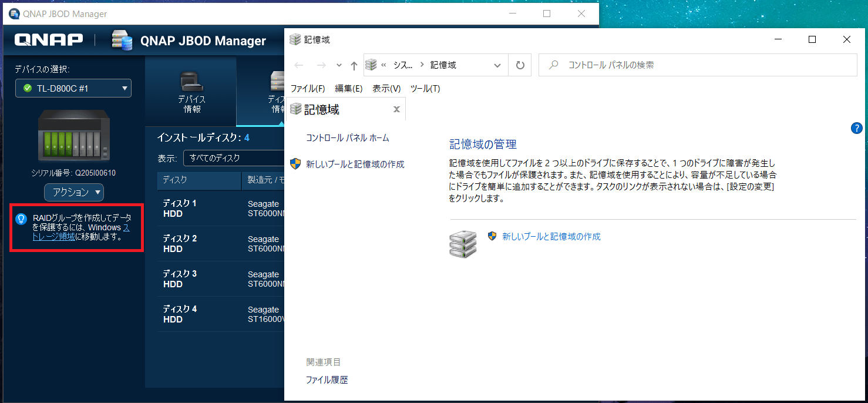Click the ディスク column header

tap(199, 180)
